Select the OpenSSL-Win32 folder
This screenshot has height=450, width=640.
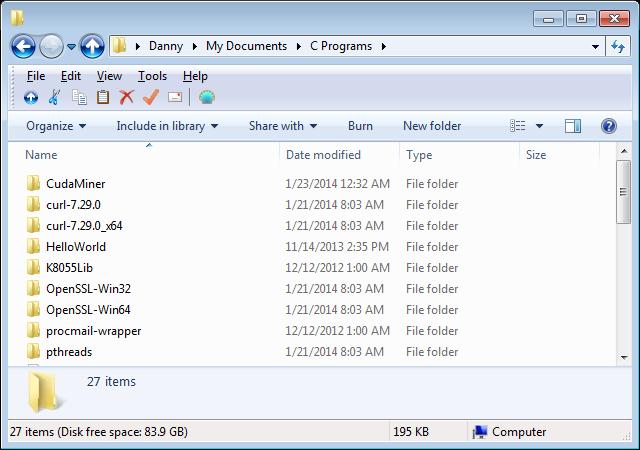89,289
